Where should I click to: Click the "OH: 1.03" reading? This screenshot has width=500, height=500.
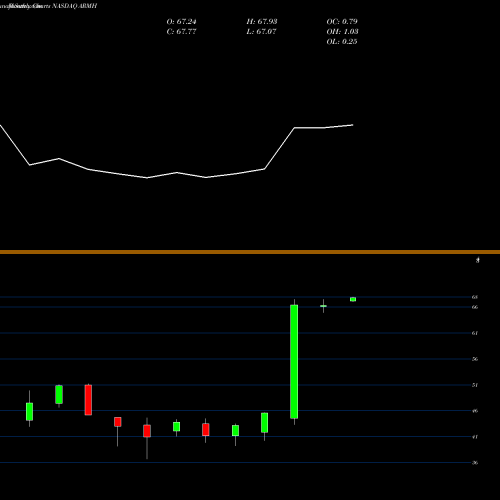[342, 32]
